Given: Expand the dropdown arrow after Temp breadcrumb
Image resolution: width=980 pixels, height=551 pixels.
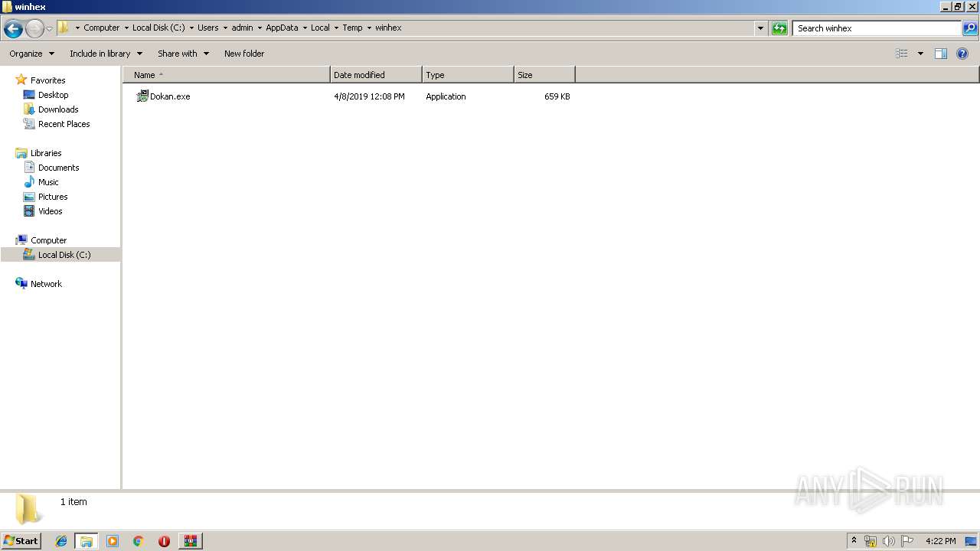Looking at the screenshot, I should (369, 28).
